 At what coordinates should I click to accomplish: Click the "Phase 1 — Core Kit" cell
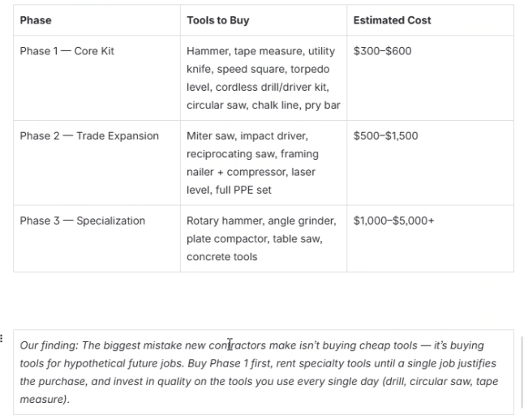coord(67,51)
